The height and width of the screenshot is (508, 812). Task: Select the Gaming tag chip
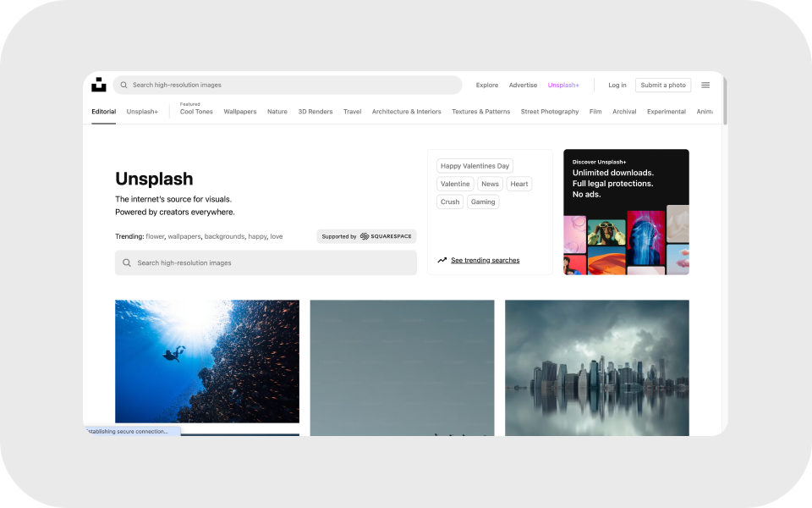(483, 202)
